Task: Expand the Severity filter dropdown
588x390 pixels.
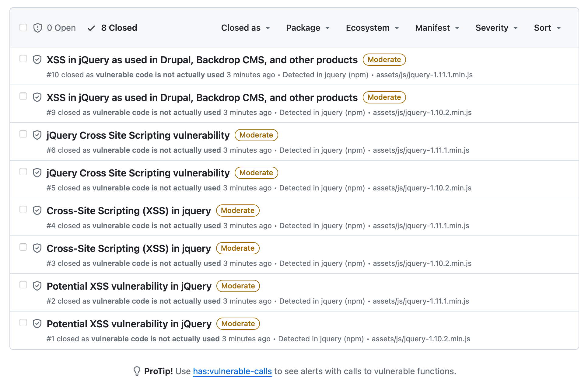Action: [x=496, y=28]
